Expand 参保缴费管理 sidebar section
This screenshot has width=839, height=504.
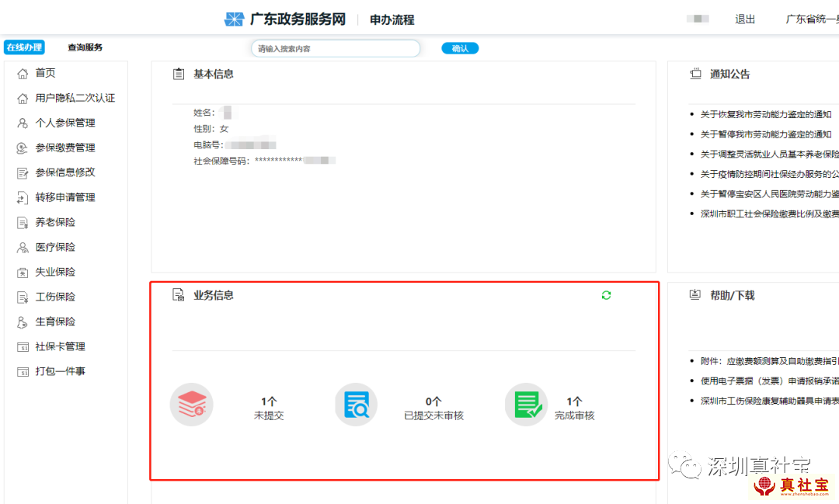(x=65, y=148)
